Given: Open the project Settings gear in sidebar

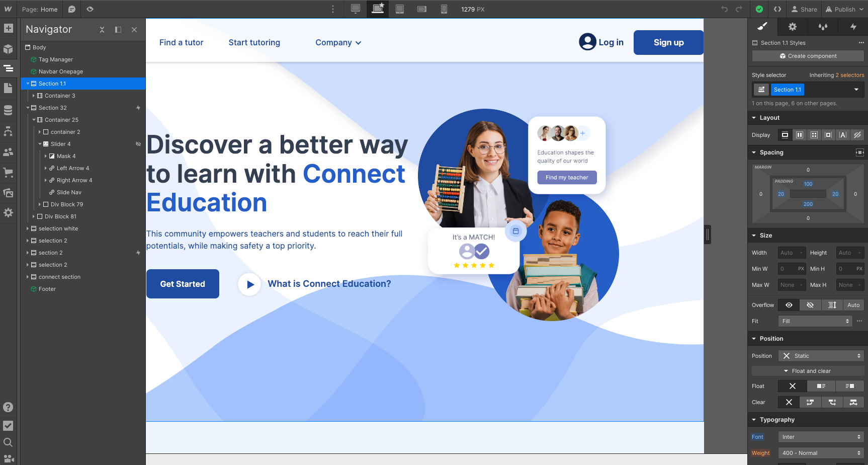Looking at the screenshot, I should (x=8, y=213).
